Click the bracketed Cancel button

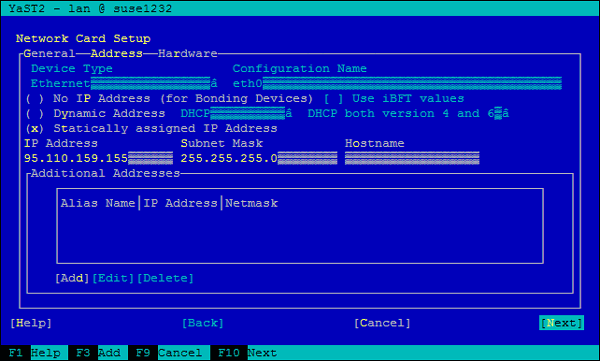(382, 323)
